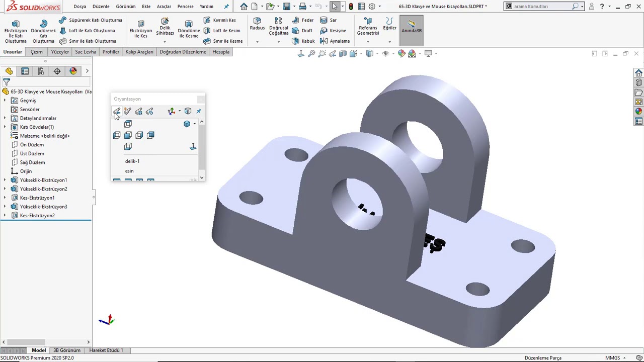Open the Dosya menu
The height and width of the screenshot is (362, 644).
[x=79, y=7]
